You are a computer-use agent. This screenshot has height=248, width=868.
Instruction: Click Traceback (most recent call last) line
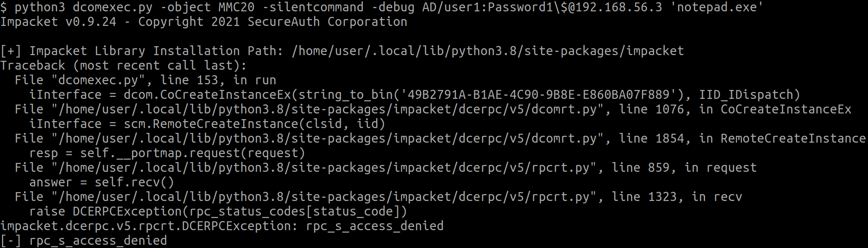[123, 65]
